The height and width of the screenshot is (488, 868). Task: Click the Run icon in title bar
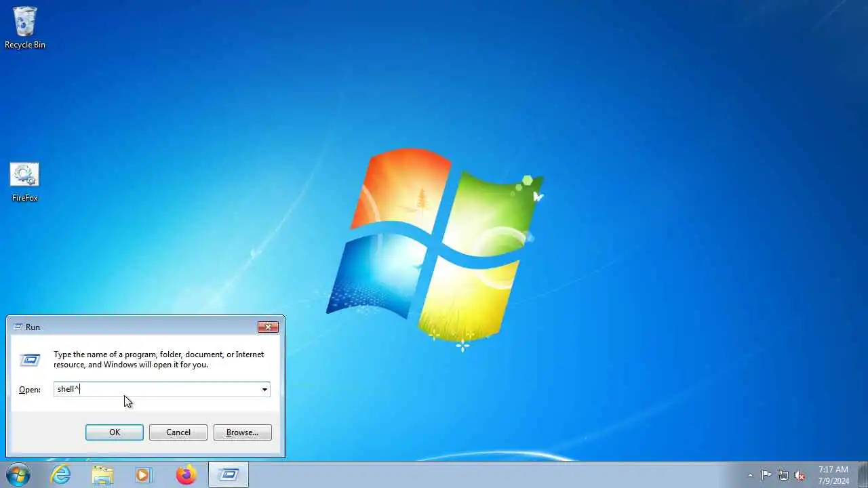pyautogui.click(x=18, y=327)
